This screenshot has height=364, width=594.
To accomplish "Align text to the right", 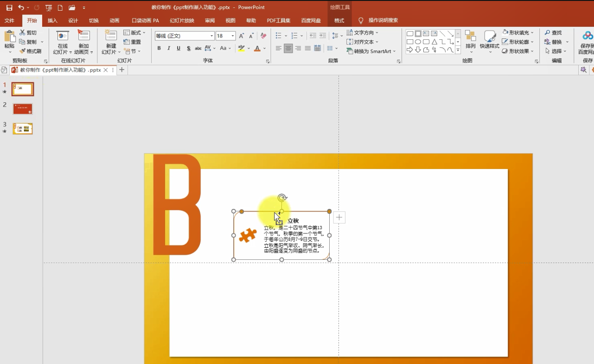I will 298,48.
